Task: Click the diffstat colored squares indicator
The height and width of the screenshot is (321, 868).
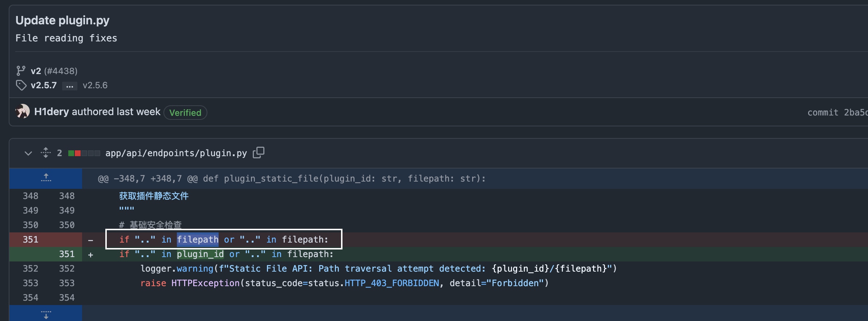Action: tap(84, 153)
